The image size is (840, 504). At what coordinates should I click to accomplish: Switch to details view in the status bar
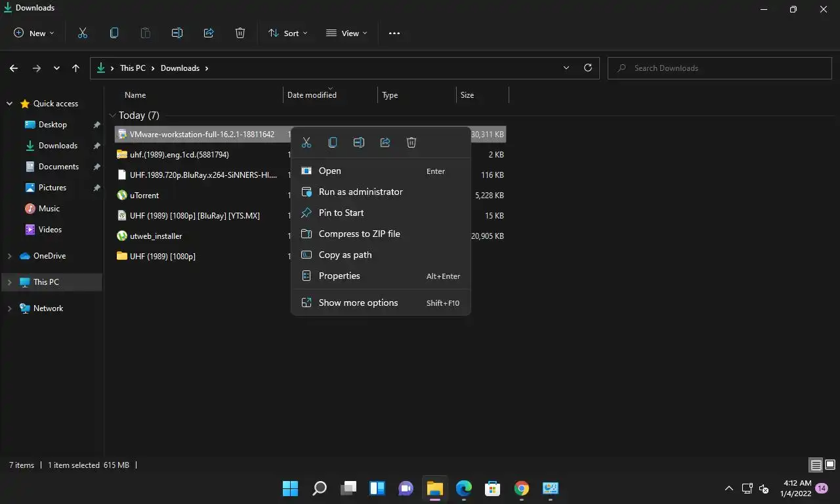[816, 465]
